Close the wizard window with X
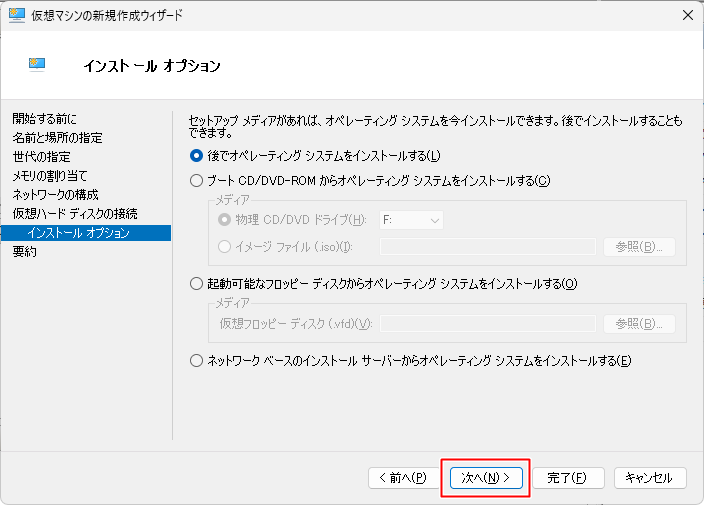 687,15
